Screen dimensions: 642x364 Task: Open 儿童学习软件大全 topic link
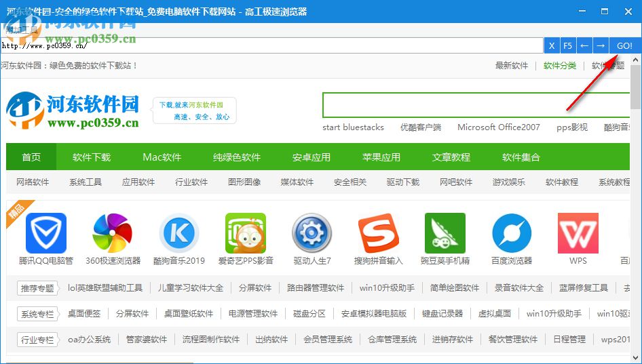pyautogui.click(x=191, y=288)
